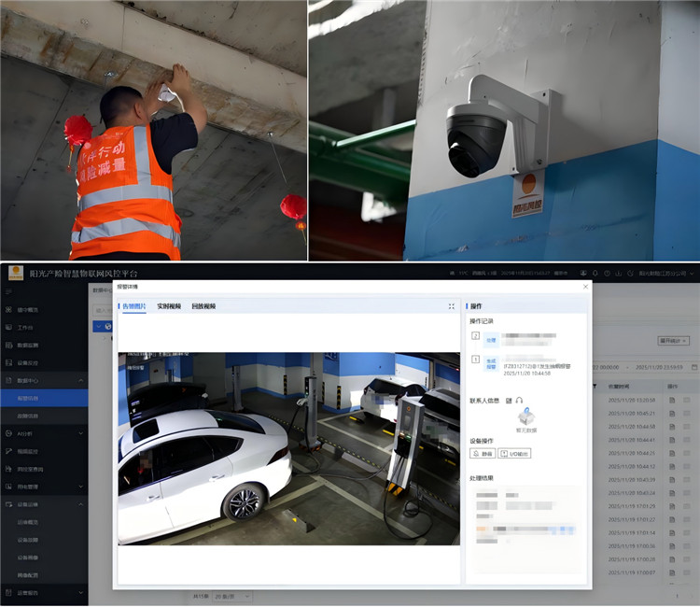Click the timestamp 2025/11/19 17:01:14

[631, 533]
